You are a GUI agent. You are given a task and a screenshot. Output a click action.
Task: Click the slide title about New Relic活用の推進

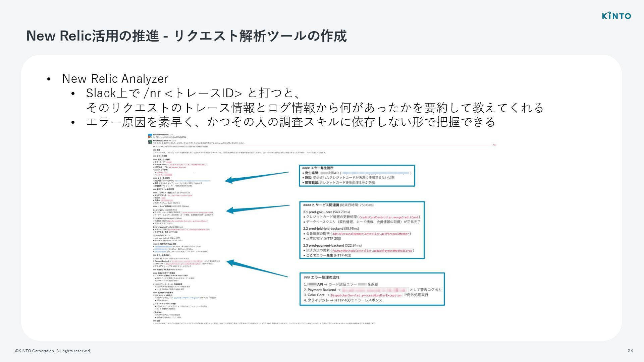(186, 36)
